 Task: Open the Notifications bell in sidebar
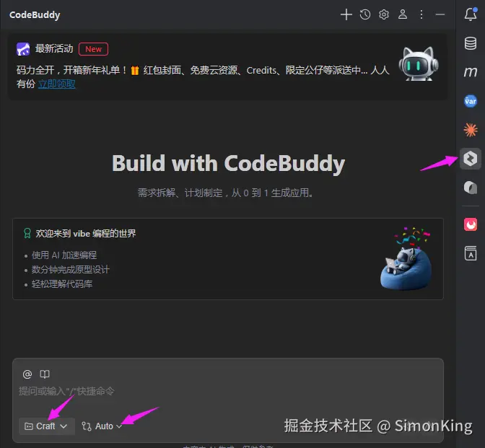pos(471,14)
